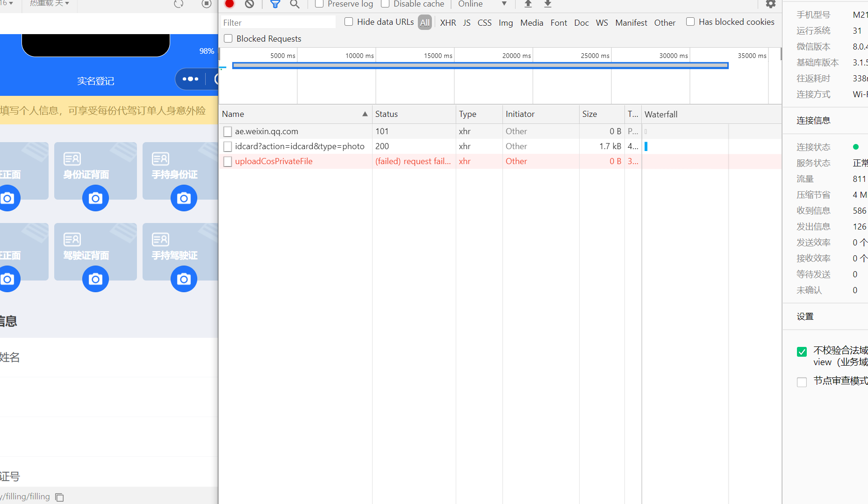Tap camera icon for 身份证背面
This screenshot has width=868, height=504.
tap(95, 198)
